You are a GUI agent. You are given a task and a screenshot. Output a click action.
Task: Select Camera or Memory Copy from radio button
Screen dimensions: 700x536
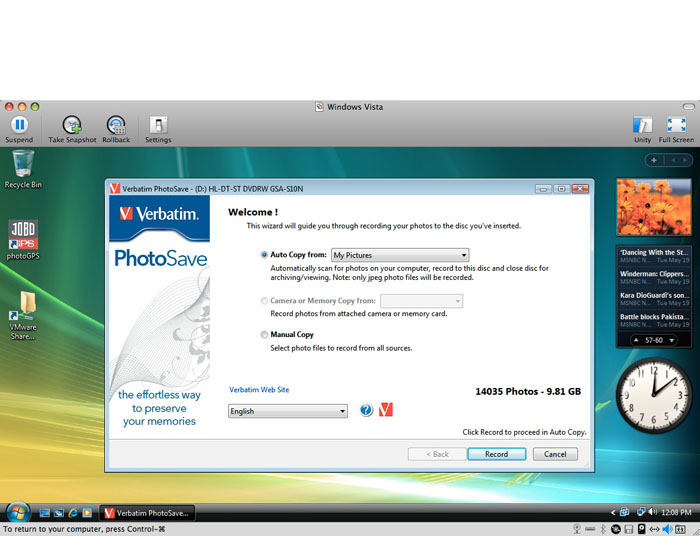coord(264,301)
